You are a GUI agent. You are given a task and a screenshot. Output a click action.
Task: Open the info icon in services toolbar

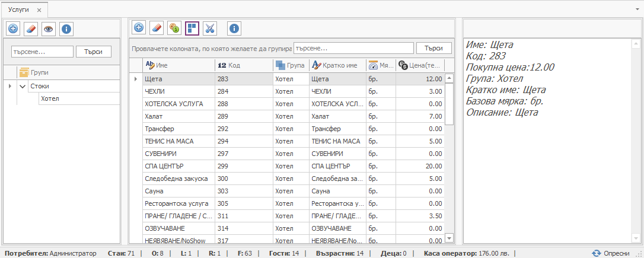(x=234, y=27)
